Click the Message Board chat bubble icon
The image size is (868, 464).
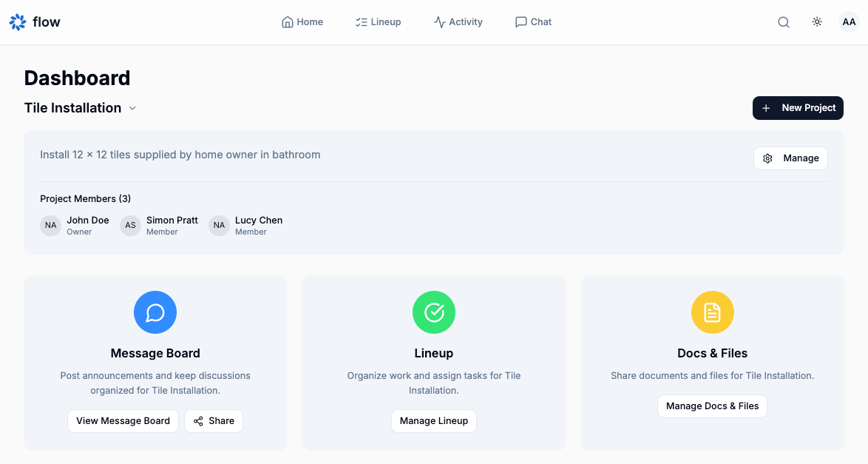[155, 312]
